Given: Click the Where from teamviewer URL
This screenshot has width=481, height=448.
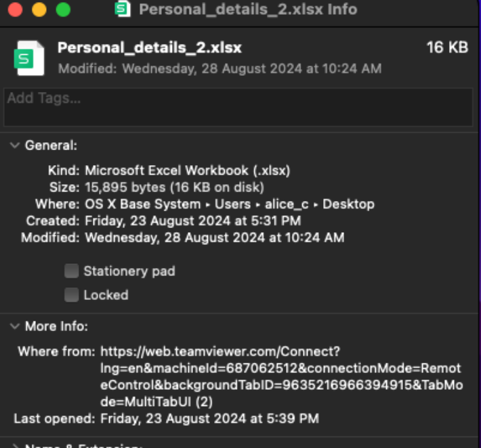Looking at the screenshot, I should click(x=282, y=376).
